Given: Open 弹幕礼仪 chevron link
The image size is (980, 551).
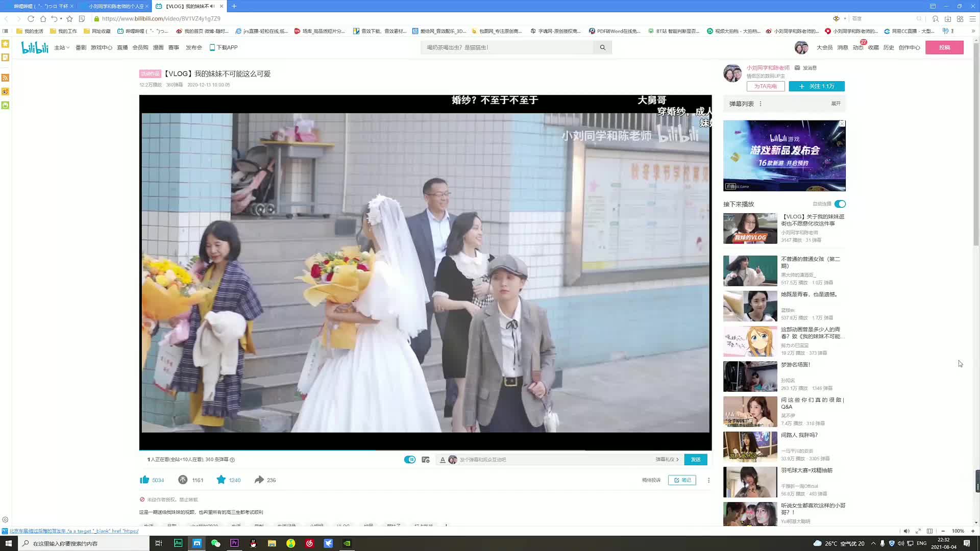Looking at the screenshot, I should (667, 460).
